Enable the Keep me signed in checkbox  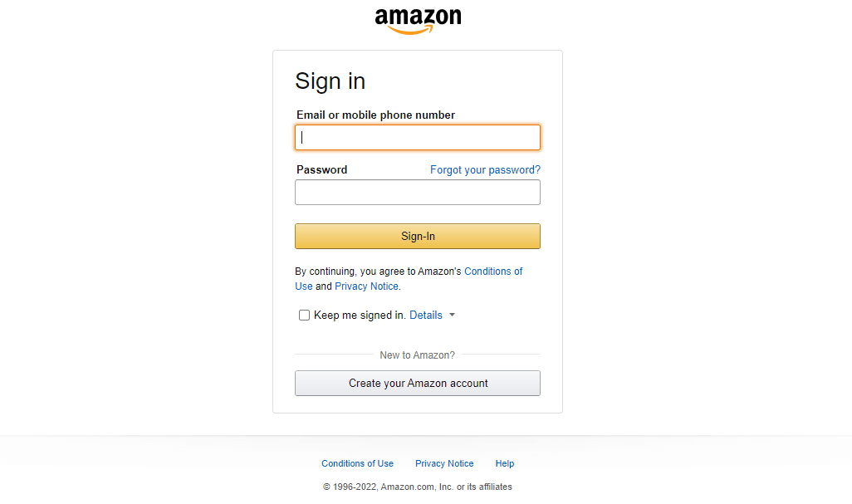(304, 315)
